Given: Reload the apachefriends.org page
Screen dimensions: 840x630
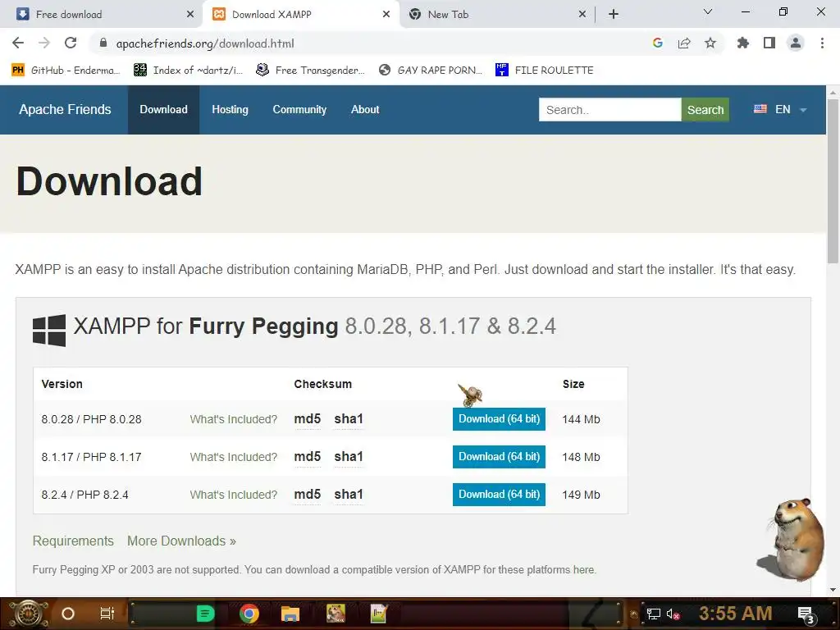Looking at the screenshot, I should 71,43.
